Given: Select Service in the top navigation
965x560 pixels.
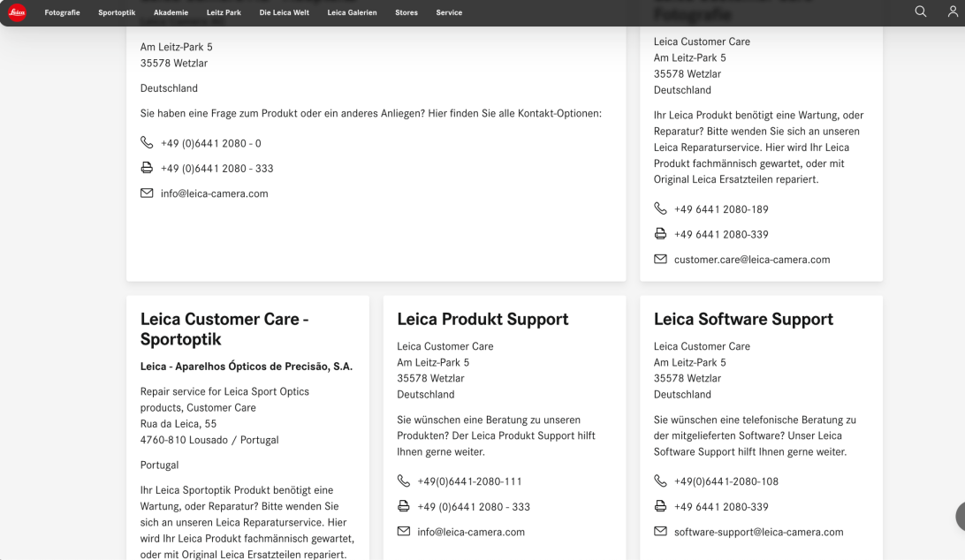Looking at the screenshot, I should click(x=449, y=12).
